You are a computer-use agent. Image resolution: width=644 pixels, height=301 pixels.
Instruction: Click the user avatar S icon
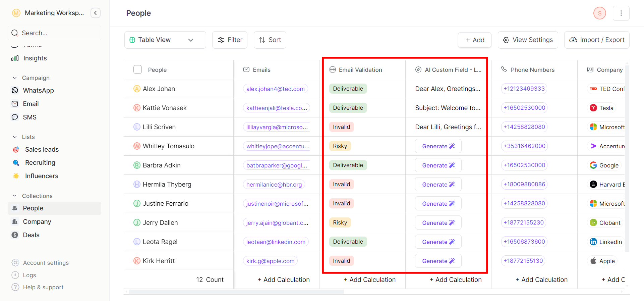pyautogui.click(x=599, y=13)
